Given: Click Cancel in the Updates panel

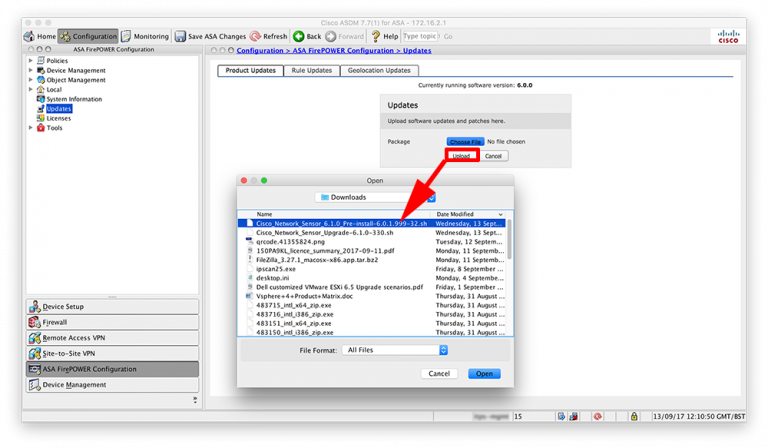Looking at the screenshot, I should (x=493, y=156).
